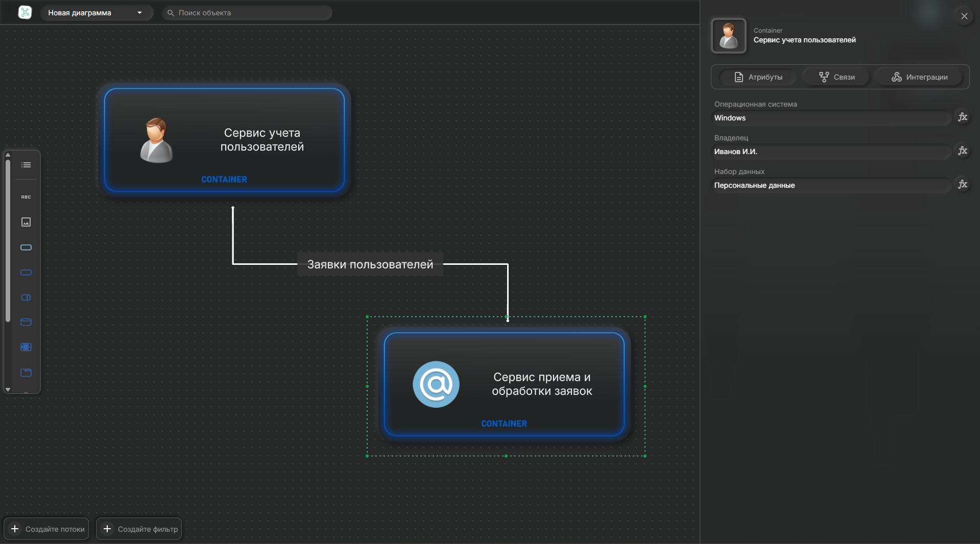Click the fx icon beside Владелец field
Image resolution: width=980 pixels, height=544 pixels.
coord(963,151)
